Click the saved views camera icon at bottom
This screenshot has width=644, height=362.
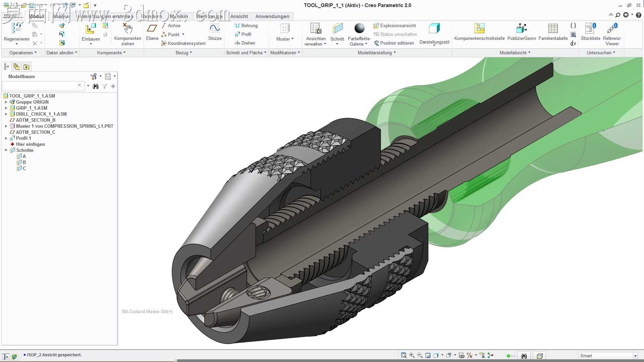point(462,356)
